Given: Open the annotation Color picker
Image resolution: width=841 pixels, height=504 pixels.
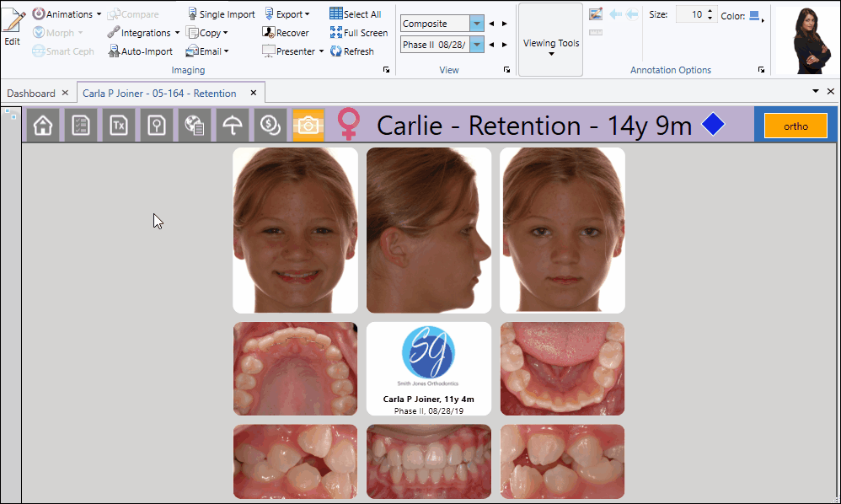Looking at the screenshot, I should tap(755, 15).
